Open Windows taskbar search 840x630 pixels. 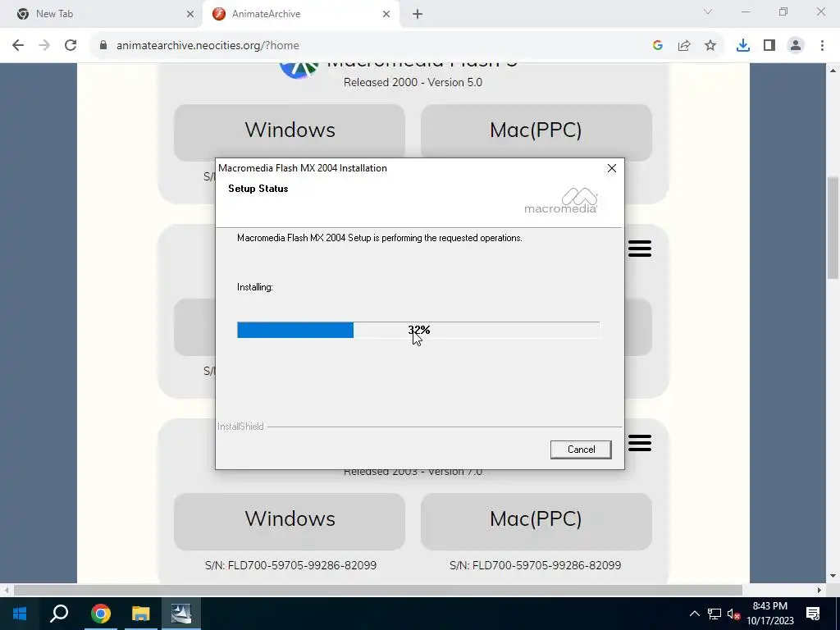[59, 614]
